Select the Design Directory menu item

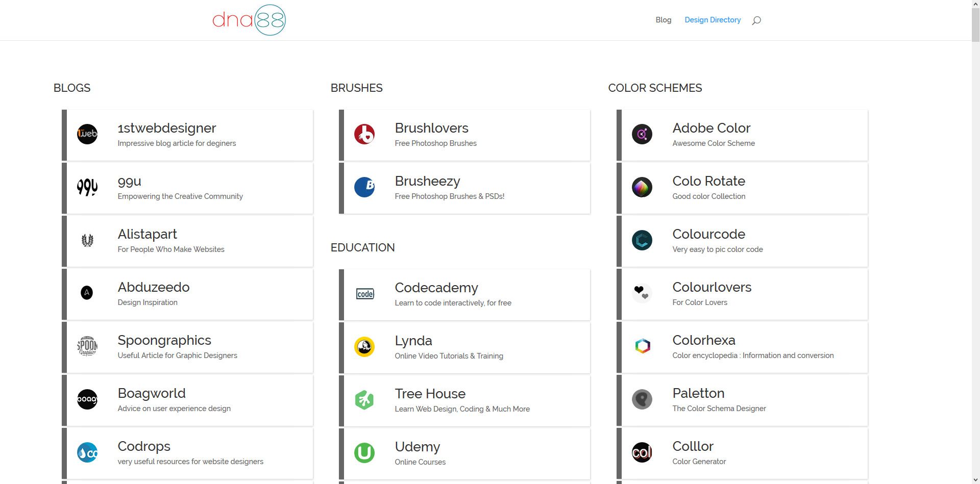coord(713,20)
